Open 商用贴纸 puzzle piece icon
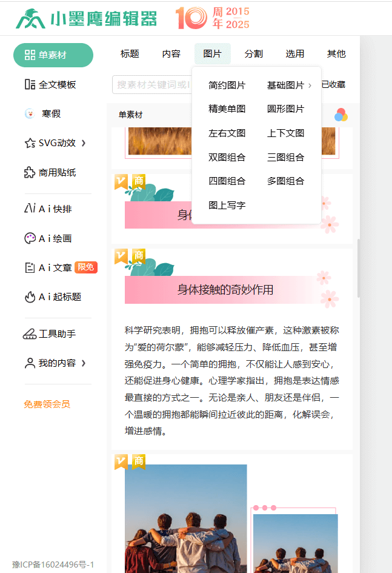The image size is (392, 573). [30, 173]
